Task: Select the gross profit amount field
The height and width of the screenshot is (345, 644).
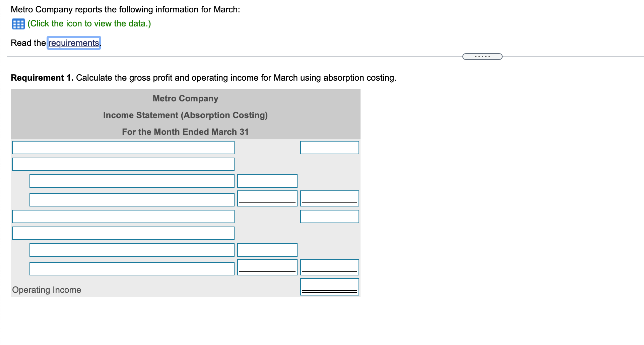Action: click(x=329, y=217)
